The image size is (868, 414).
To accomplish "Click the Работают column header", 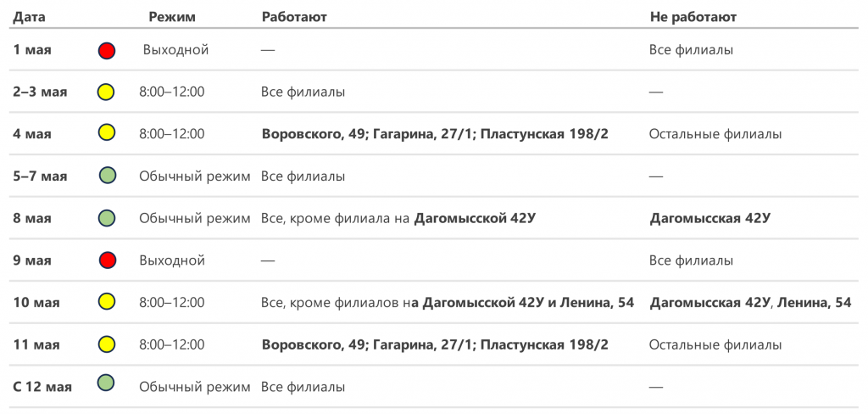I will point(294,17).
